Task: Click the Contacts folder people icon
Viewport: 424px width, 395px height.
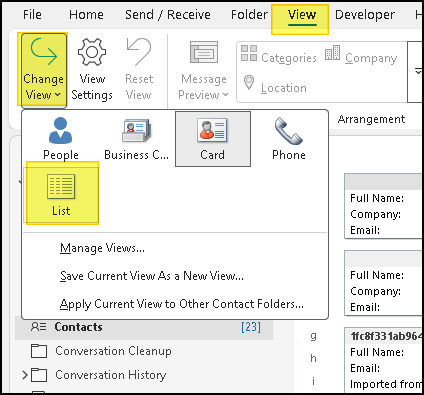Action: click(x=38, y=327)
